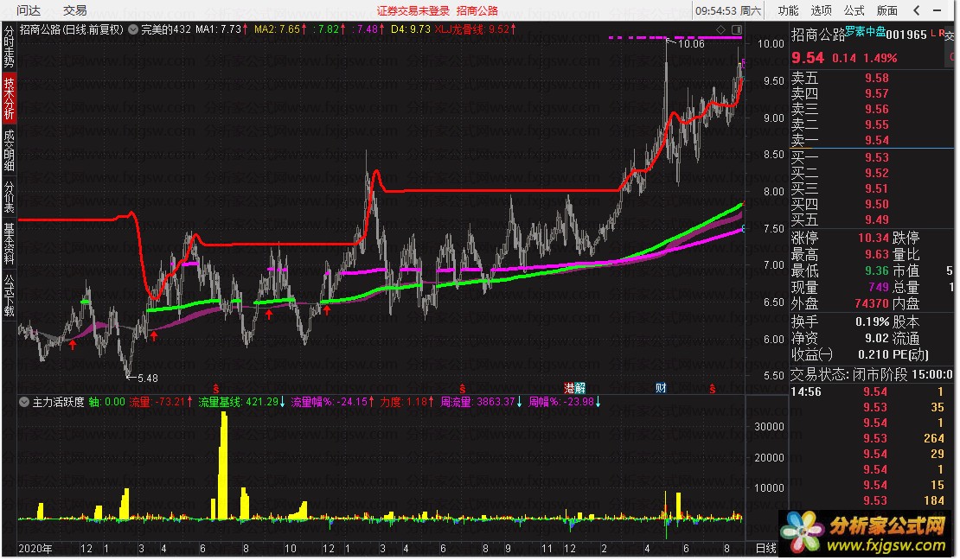
Task: Open the 版面 menu
Action: [x=887, y=10]
